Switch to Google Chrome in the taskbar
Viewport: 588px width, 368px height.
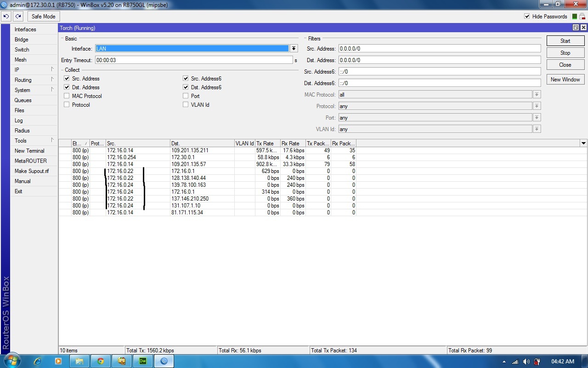pyautogui.click(x=101, y=361)
